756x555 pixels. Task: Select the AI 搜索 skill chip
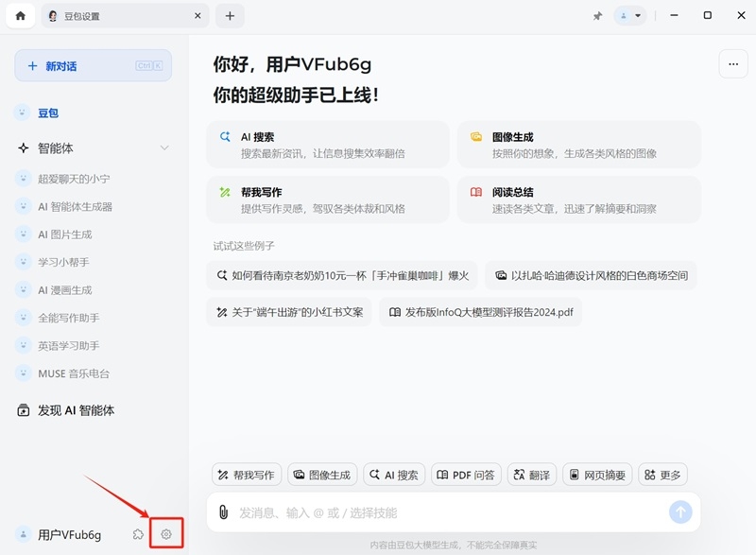393,475
